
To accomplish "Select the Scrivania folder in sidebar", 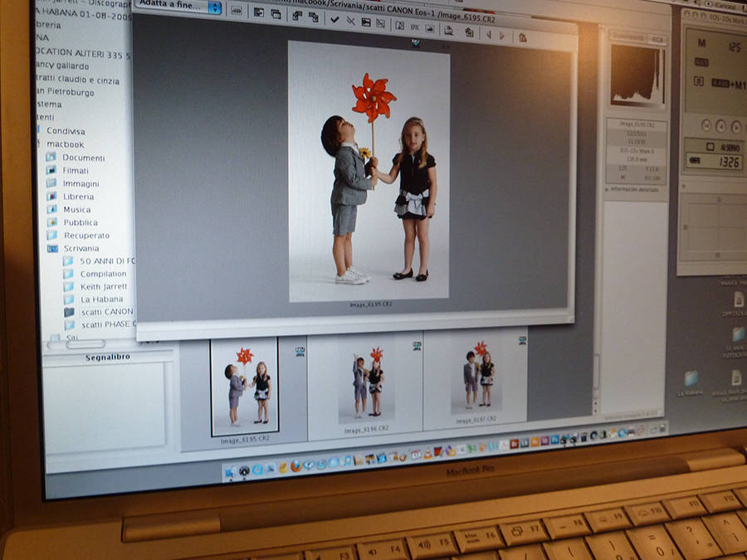I will coord(81,248).
